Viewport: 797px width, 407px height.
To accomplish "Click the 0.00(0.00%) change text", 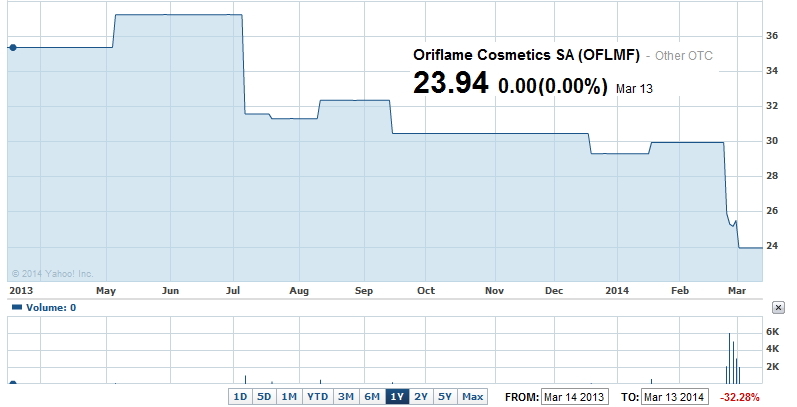I will click(x=553, y=86).
